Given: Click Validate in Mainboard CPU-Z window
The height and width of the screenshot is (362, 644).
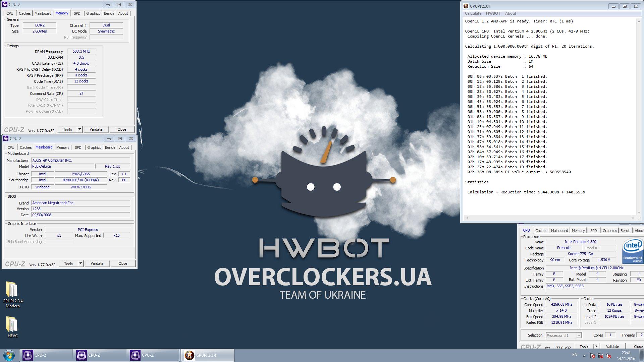Looking at the screenshot, I should pos(97,263).
